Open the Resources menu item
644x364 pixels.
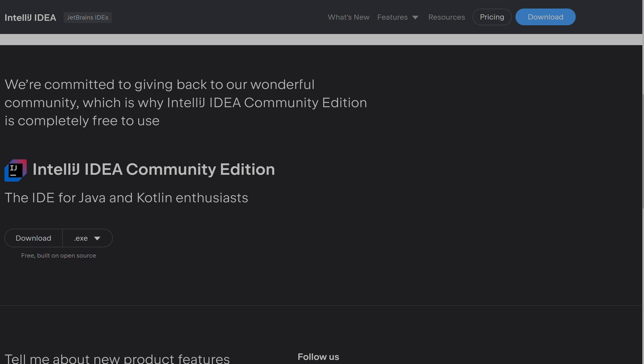point(446,17)
